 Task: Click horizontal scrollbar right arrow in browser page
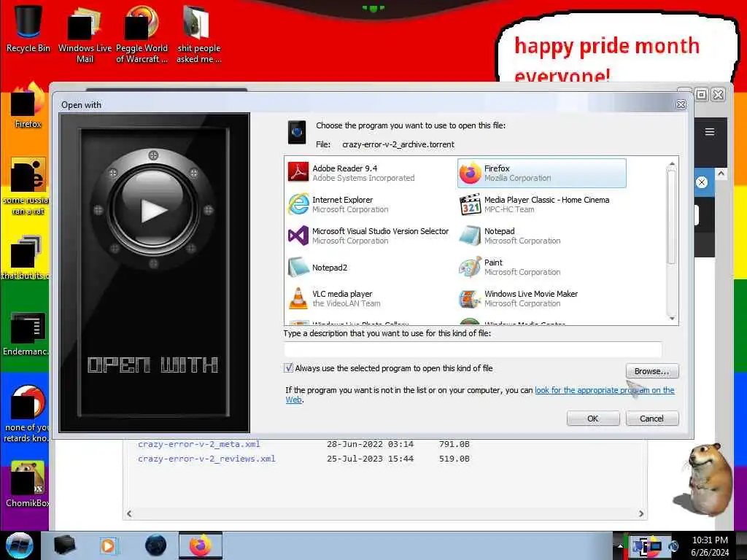641,514
